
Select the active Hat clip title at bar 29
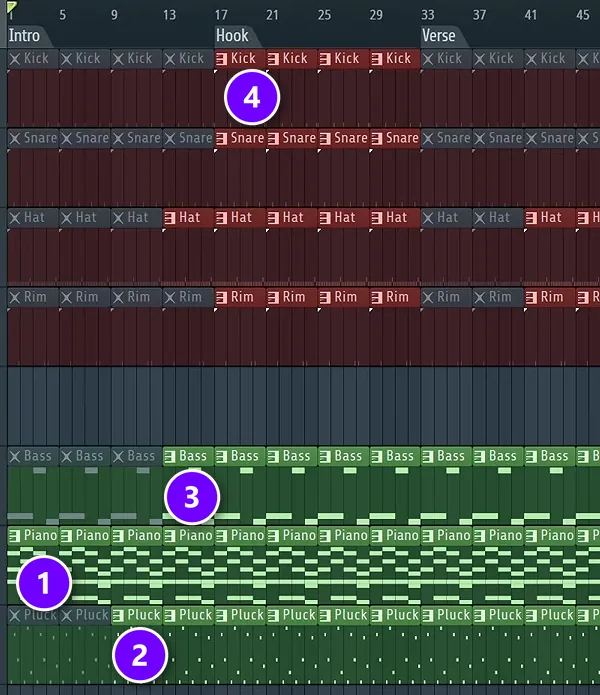(x=396, y=217)
